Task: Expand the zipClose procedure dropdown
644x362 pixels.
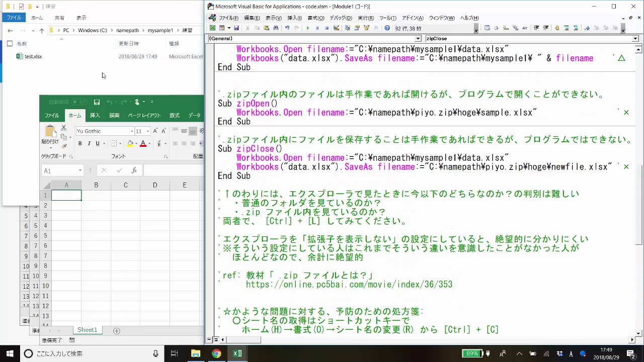Action: pyautogui.click(x=635, y=39)
